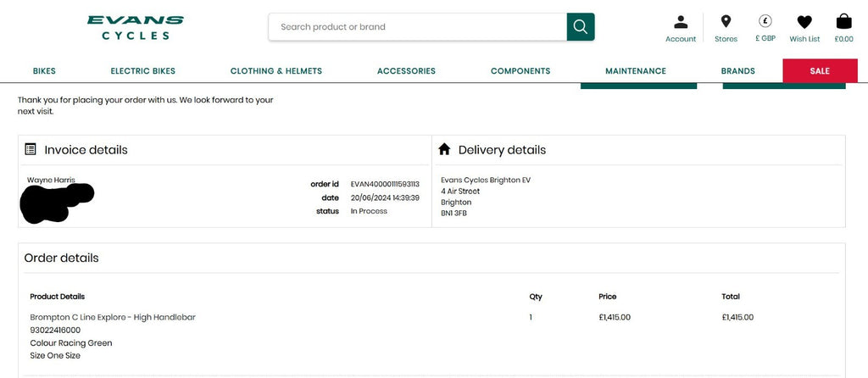Click the Total column header
The height and width of the screenshot is (378, 868).
pyautogui.click(x=730, y=297)
